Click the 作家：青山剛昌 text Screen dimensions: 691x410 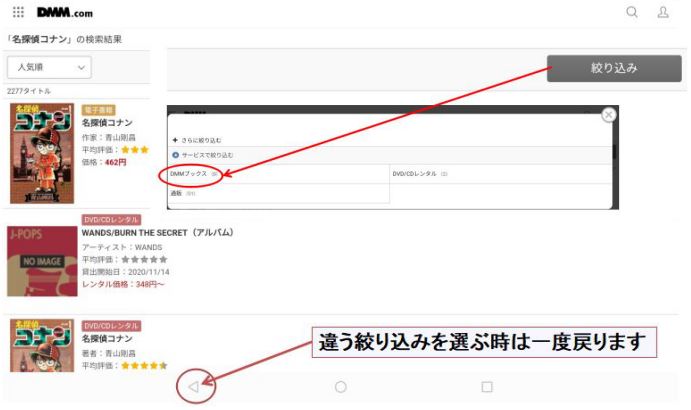point(108,138)
